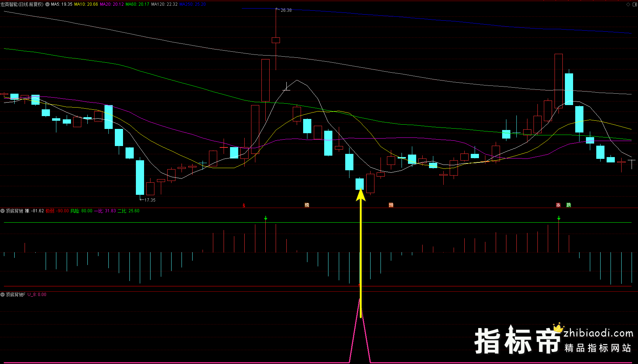Viewport: 638px width, 364px height.
Task: Click the 极弱: -90.00 value
Action: [57, 211]
